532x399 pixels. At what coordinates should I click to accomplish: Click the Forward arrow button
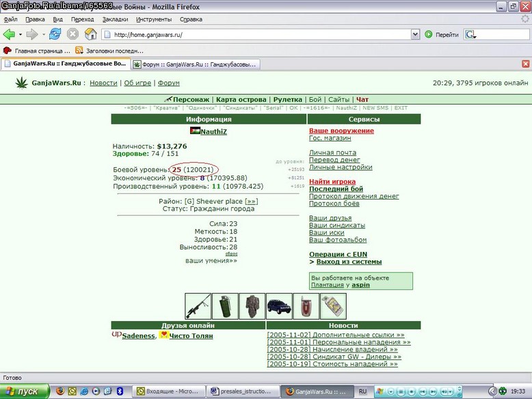[32, 34]
